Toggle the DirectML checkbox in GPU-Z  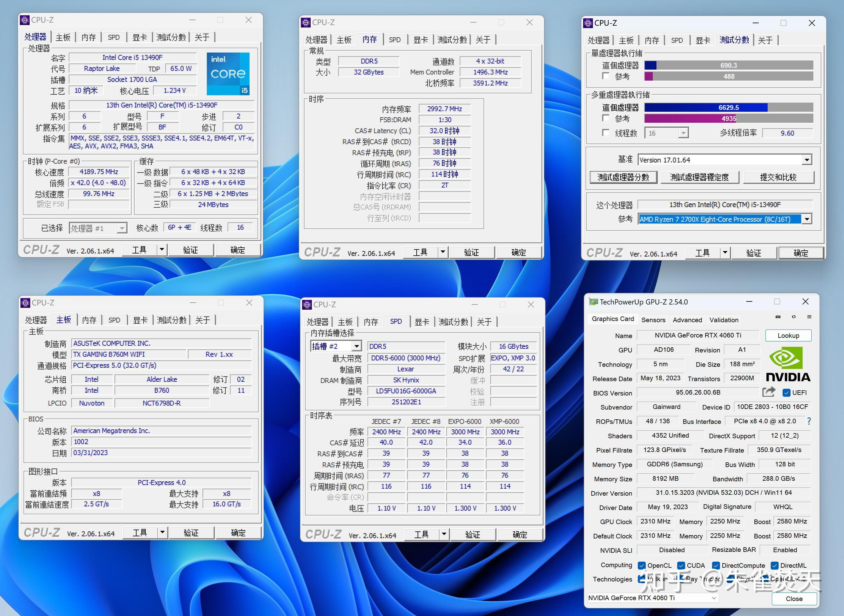point(775,565)
